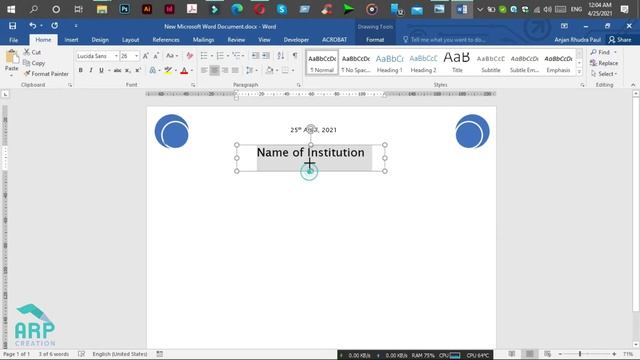The height and width of the screenshot is (360, 640).
Task: Open the font size dropdown
Action: click(136, 56)
